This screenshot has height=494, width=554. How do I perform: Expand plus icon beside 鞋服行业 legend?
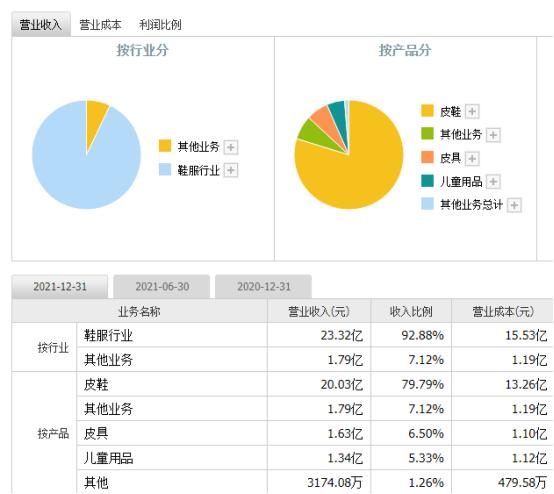[x=231, y=170]
